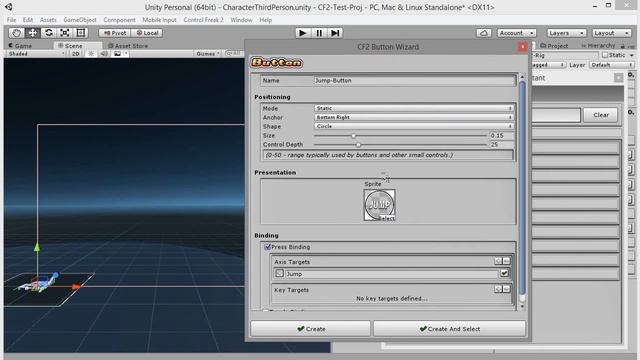Open the Gizmos dropdown
Screen dimensions: 640x360
click(x=208, y=54)
